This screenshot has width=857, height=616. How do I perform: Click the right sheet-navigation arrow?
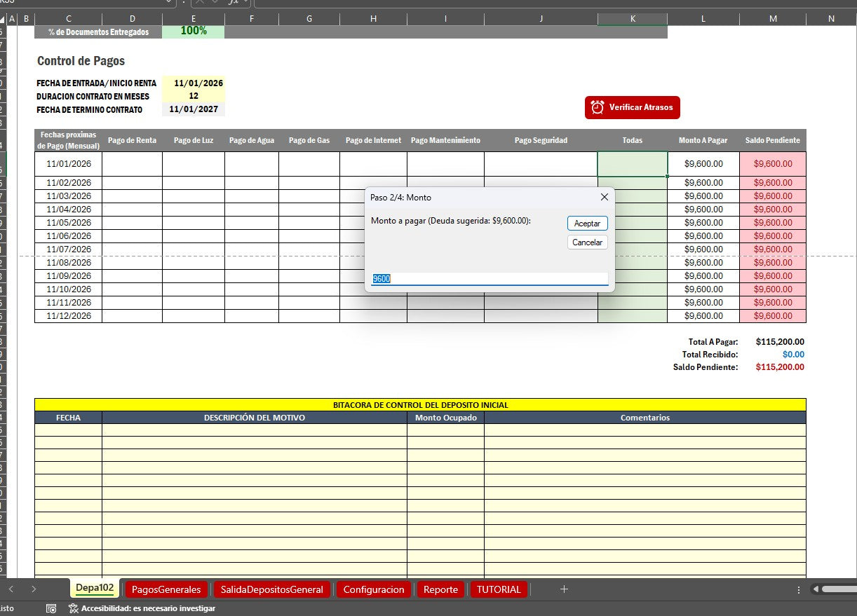click(33, 589)
